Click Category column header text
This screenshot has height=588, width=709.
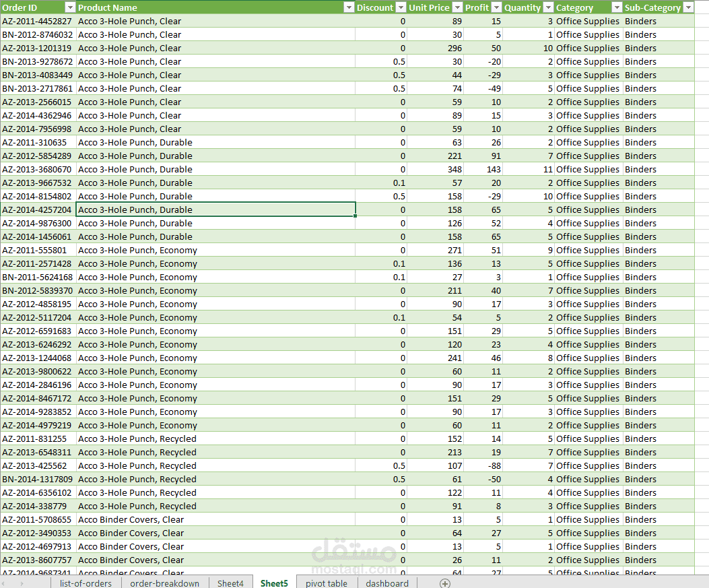(x=575, y=7)
